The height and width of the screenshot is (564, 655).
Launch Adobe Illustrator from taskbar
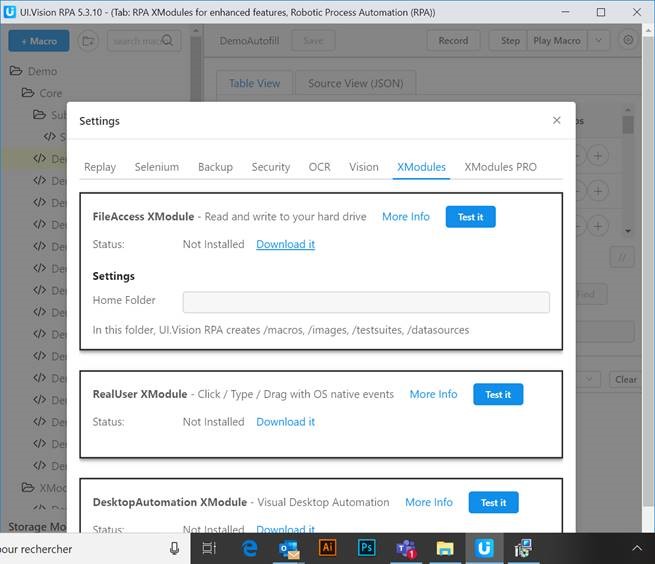328,548
